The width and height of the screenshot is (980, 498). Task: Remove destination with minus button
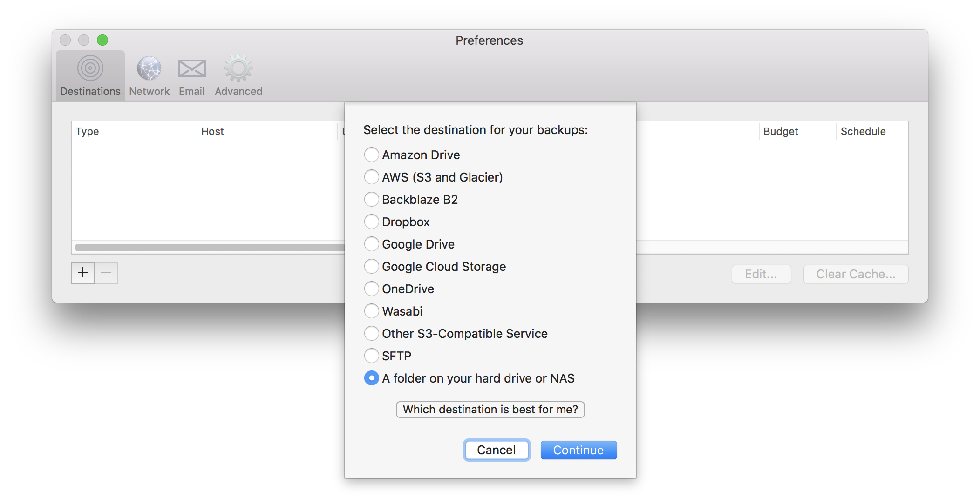click(x=106, y=273)
